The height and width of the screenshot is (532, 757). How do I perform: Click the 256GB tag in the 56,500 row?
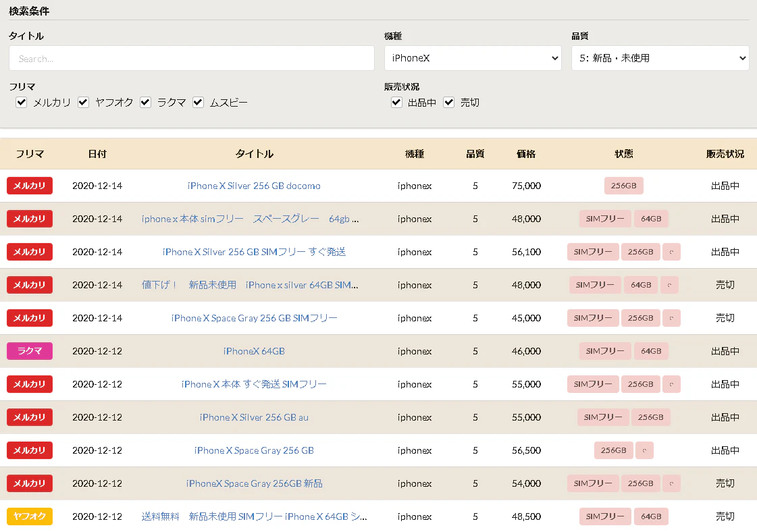click(614, 450)
